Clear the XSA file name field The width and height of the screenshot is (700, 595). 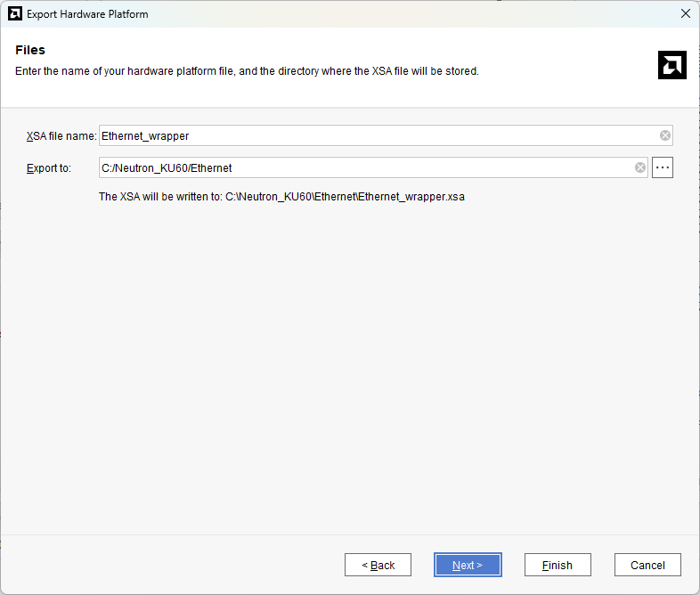665,135
